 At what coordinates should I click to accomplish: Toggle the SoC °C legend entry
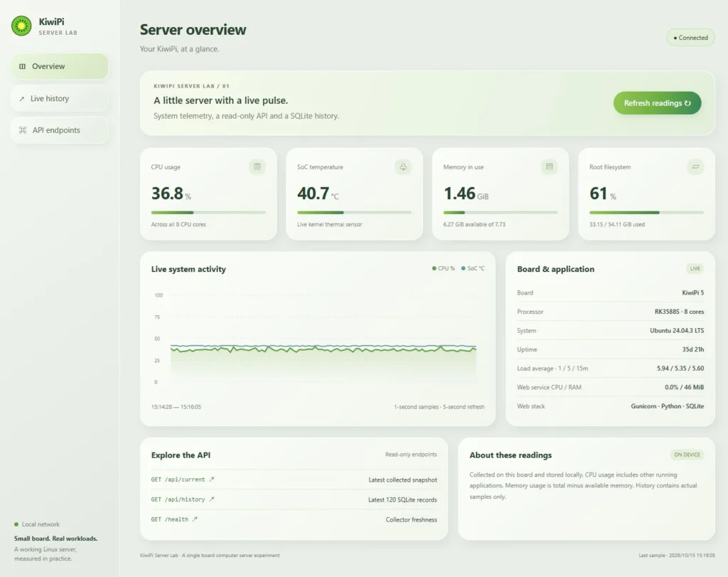pos(473,268)
